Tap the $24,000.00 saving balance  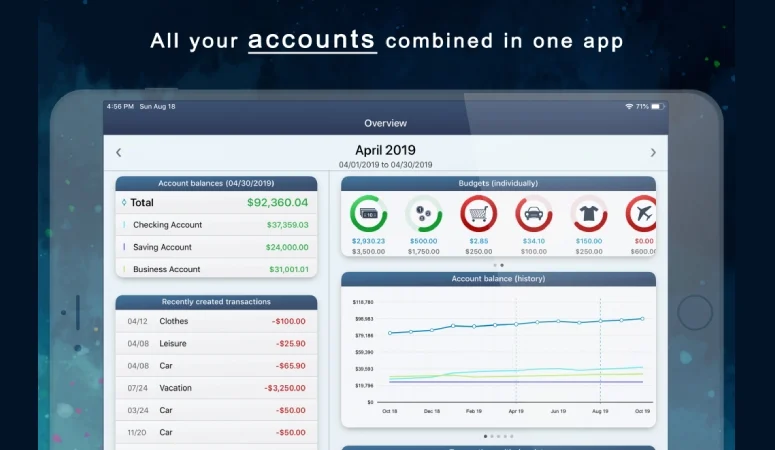coord(287,247)
